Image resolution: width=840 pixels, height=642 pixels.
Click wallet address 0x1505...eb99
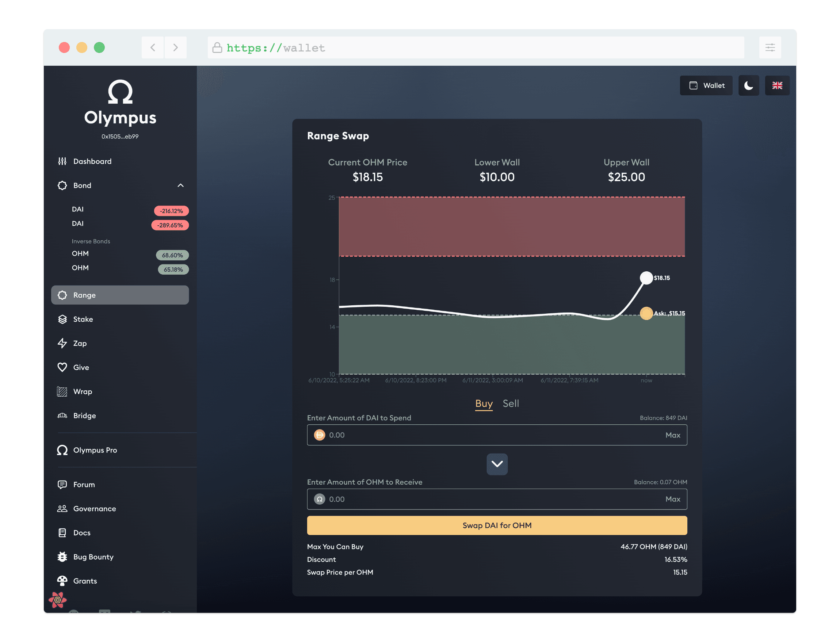tap(120, 137)
